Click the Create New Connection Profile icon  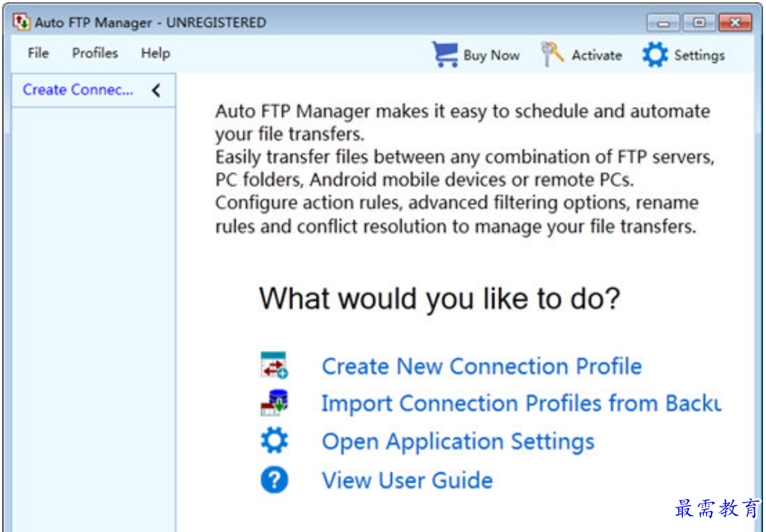click(274, 365)
